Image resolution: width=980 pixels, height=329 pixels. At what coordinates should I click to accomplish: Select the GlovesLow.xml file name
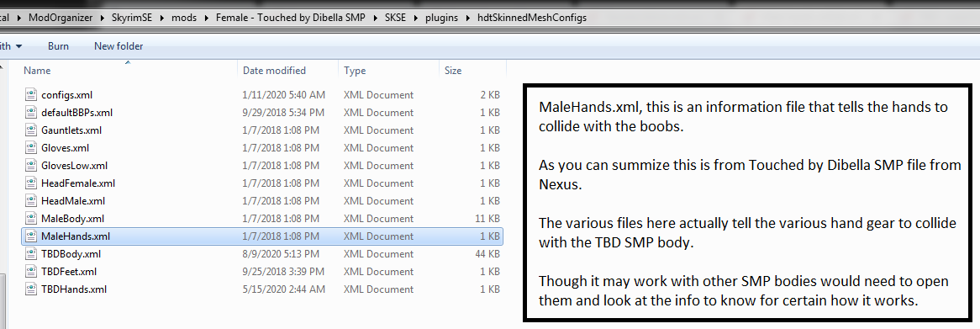pyautogui.click(x=74, y=166)
